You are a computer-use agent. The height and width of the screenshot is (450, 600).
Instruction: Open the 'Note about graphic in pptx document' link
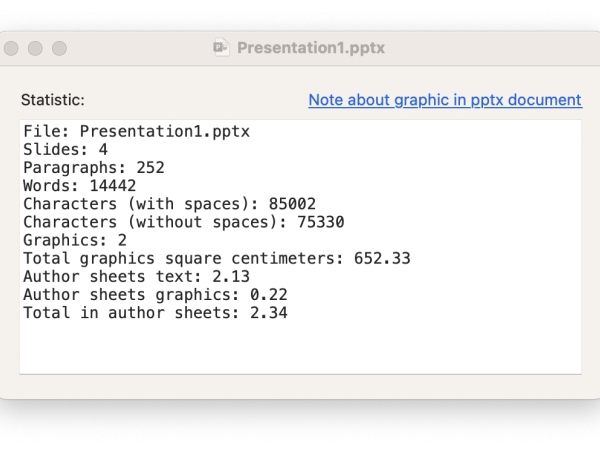(x=444, y=100)
